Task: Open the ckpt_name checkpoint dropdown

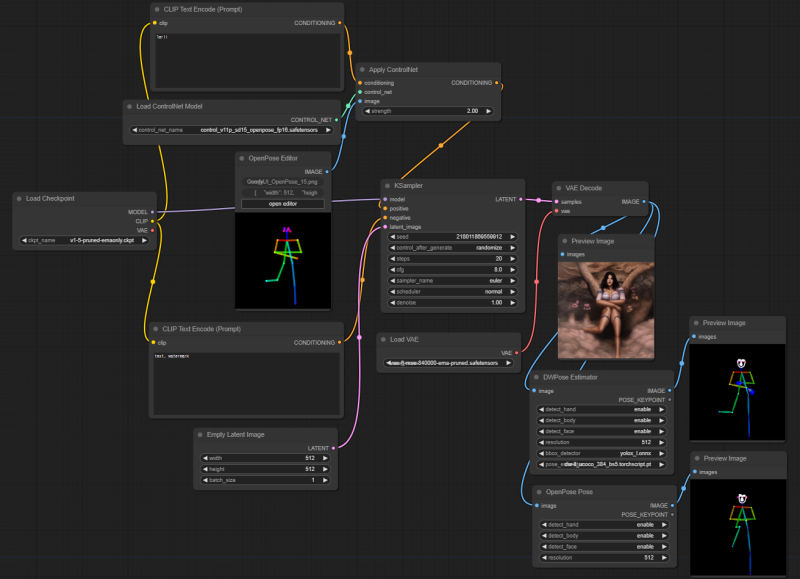Action: [x=84, y=240]
